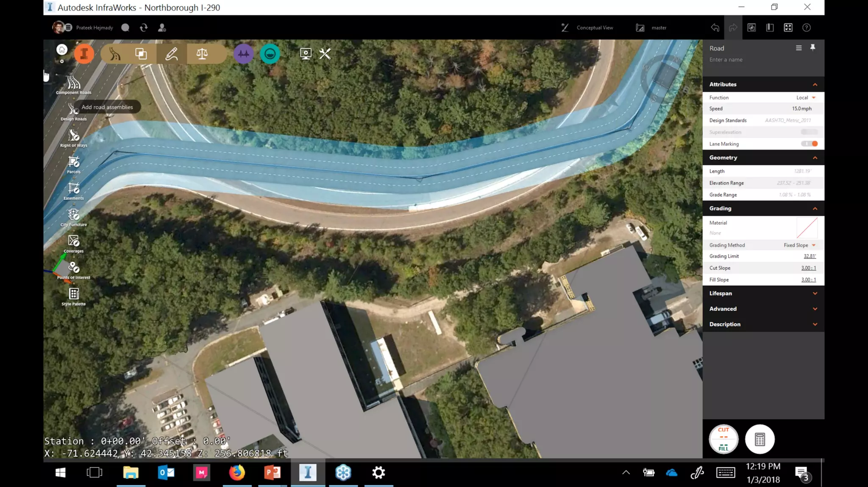This screenshot has width=868, height=487.
Task: Collapse the Attributes section
Action: 815,84
